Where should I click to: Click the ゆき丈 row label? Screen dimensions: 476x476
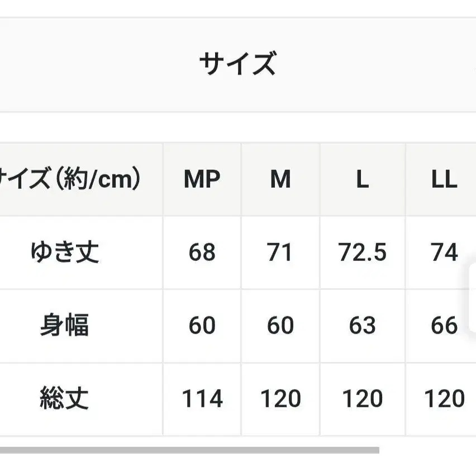(x=65, y=253)
